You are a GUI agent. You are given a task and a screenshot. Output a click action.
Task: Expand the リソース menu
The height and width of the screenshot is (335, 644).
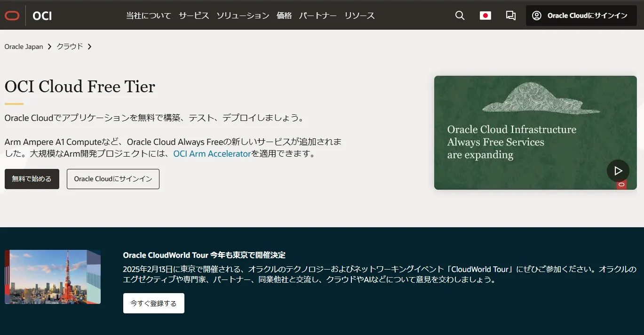(359, 16)
